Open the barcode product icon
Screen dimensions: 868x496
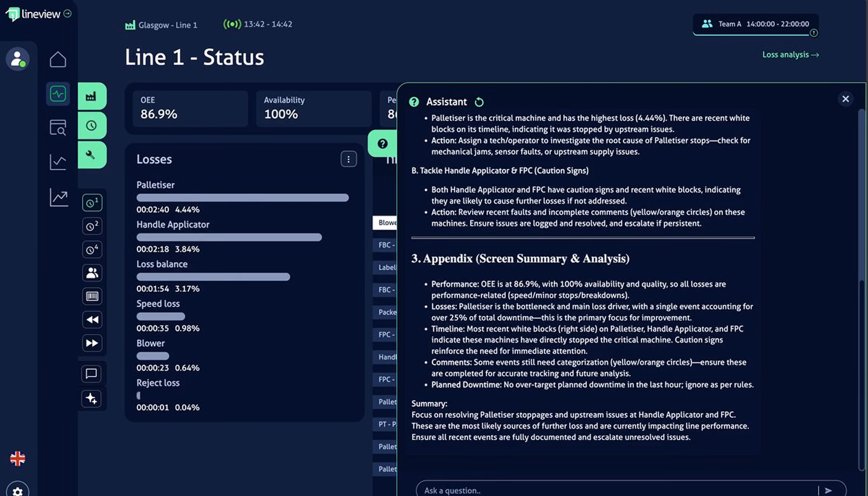[92, 296]
